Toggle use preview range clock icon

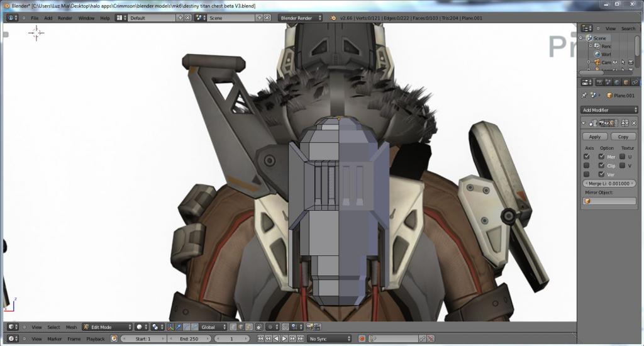114,338
